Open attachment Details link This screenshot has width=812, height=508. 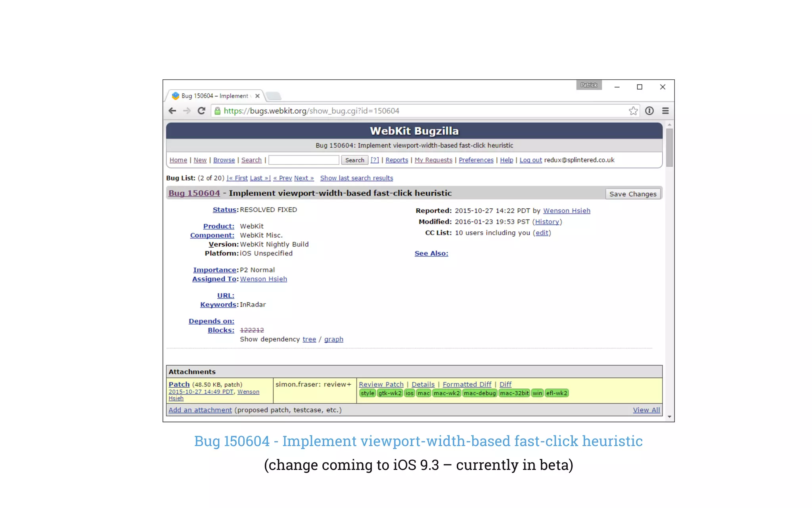423,384
